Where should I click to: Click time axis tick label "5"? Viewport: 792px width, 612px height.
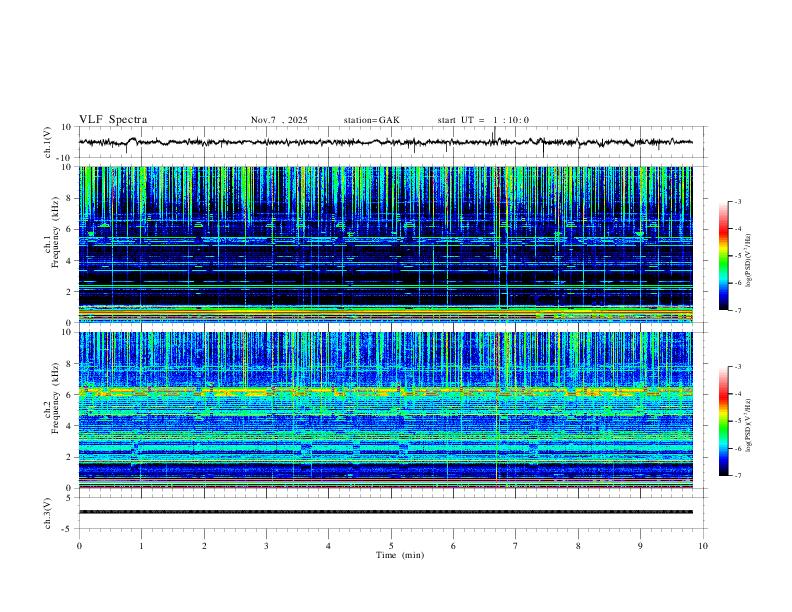[391, 546]
